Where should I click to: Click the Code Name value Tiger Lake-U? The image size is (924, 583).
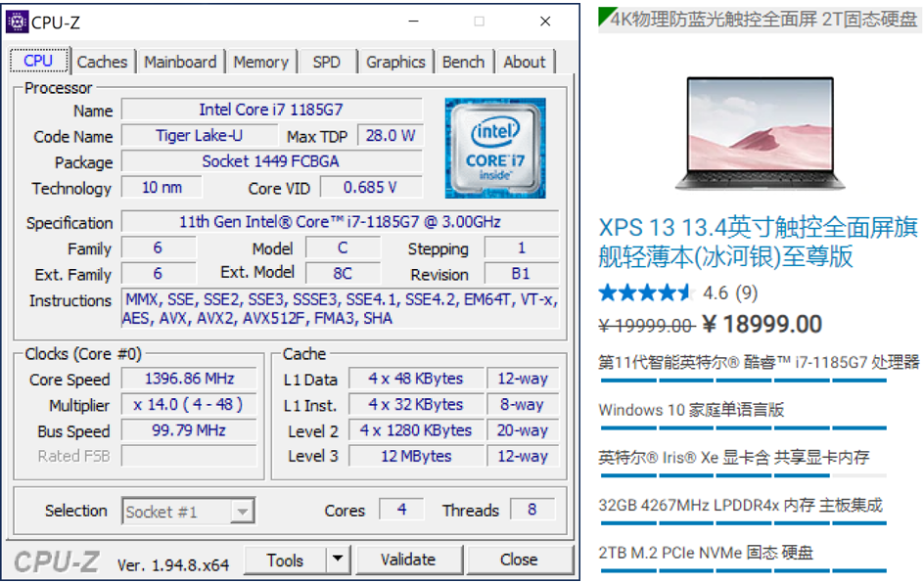[x=199, y=135]
